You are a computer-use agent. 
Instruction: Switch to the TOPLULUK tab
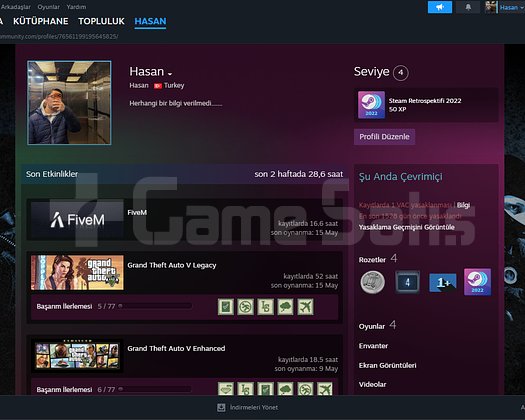[x=101, y=21]
